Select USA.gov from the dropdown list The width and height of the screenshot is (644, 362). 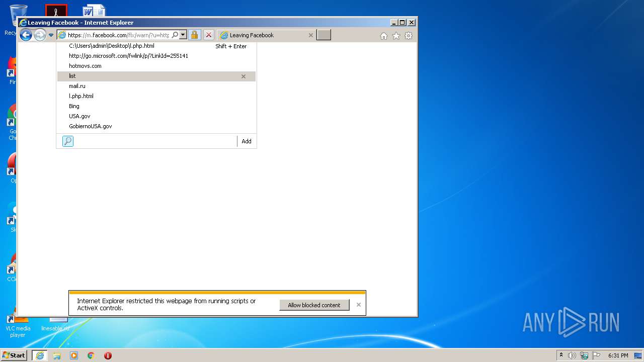[156, 116]
